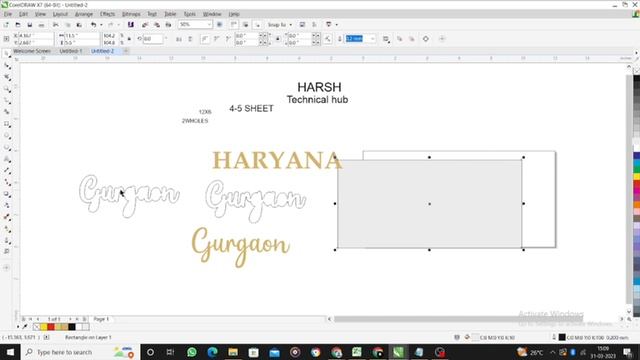Click the Convert to Curves icon
This screenshot has height=360, width=640.
(426, 39)
